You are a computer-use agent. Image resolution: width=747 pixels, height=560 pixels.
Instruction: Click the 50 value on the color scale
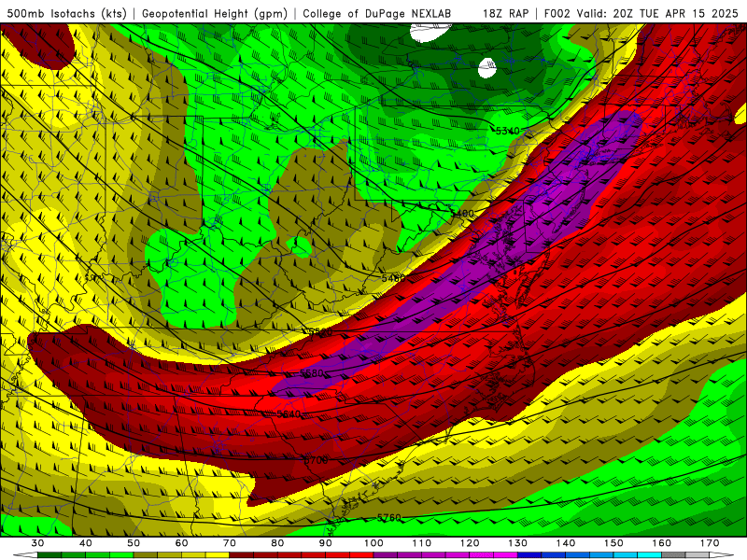click(x=134, y=543)
